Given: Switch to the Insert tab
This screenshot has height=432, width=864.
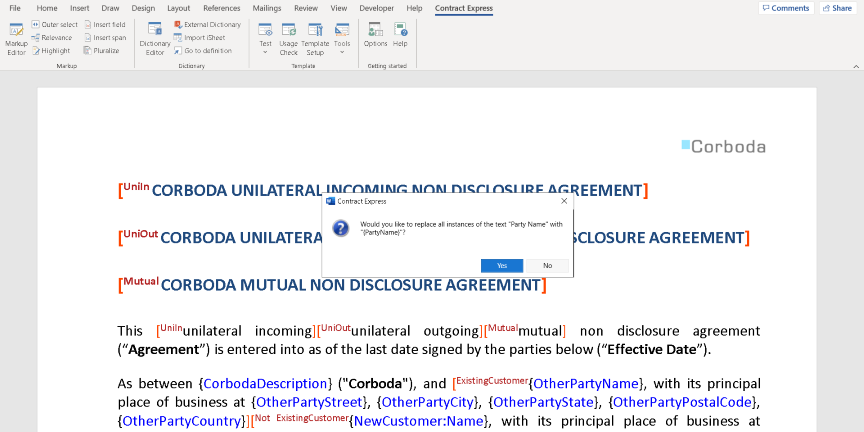Looking at the screenshot, I should pyautogui.click(x=79, y=8).
